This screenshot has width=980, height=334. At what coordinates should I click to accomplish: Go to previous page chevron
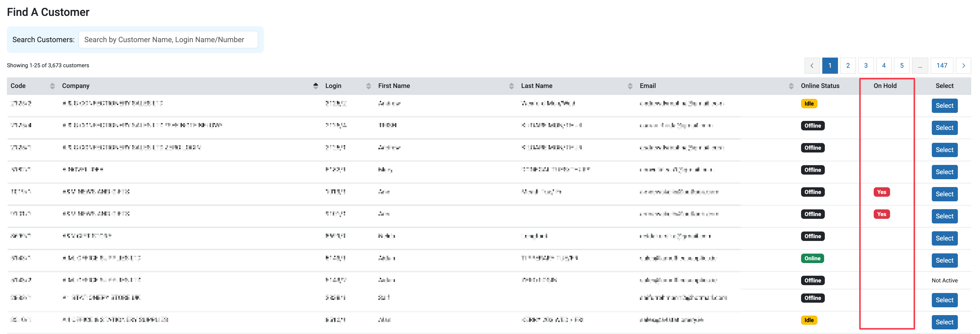click(812, 66)
